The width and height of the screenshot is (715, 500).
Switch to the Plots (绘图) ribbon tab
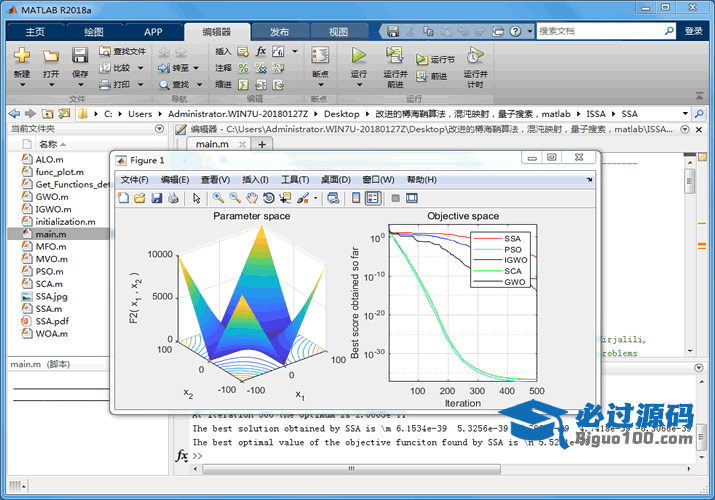(x=94, y=32)
